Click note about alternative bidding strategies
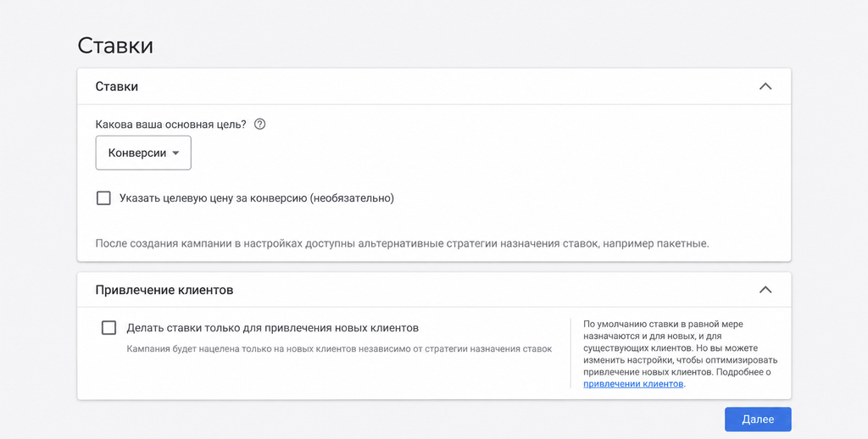 pos(403,243)
